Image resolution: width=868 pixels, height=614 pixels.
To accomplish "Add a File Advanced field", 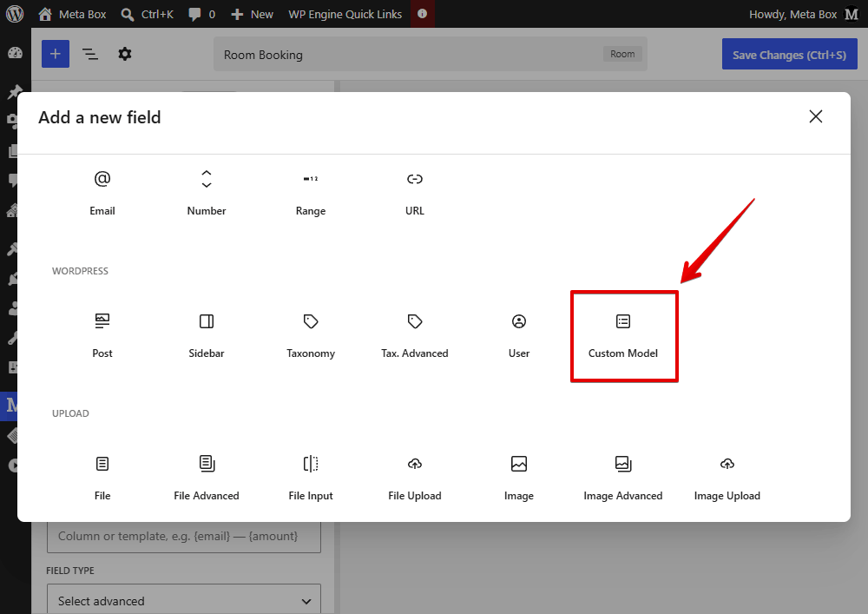I will coord(207,479).
